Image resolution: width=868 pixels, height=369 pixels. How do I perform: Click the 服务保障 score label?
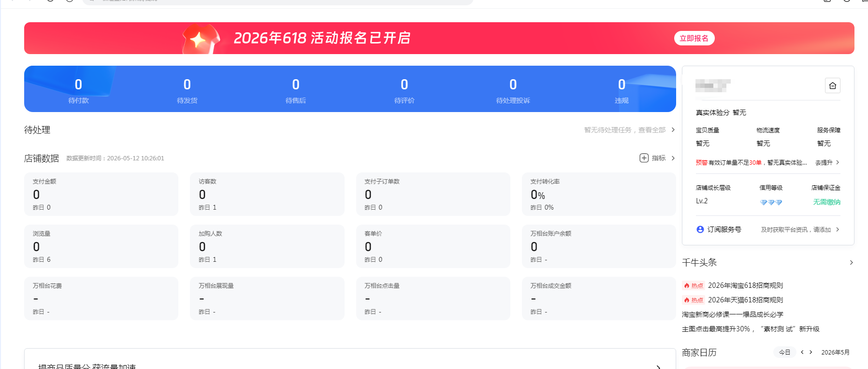point(828,130)
